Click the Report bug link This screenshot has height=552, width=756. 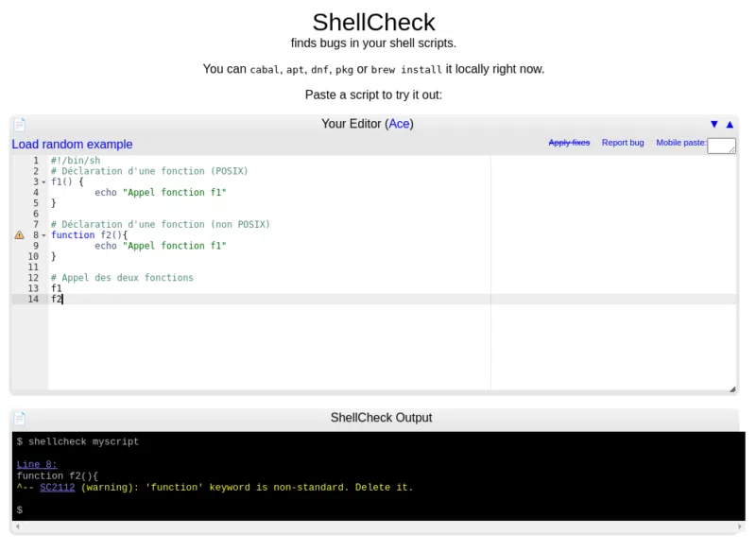tap(623, 143)
